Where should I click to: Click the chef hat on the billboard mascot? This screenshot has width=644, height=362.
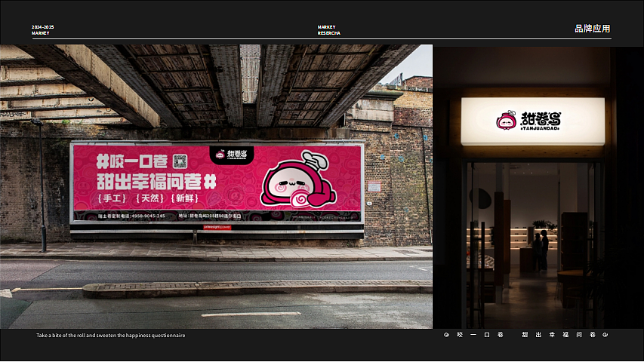(315, 160)
